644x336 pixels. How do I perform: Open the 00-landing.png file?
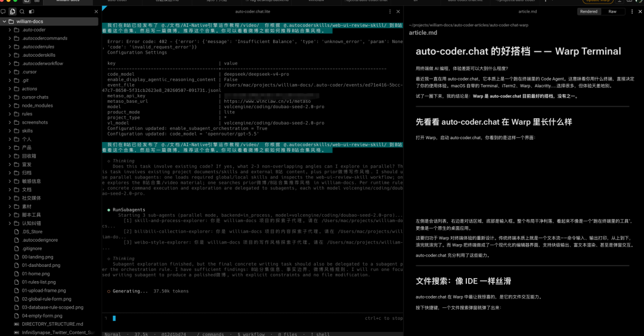pyautogui.click(x=49, y=257)
